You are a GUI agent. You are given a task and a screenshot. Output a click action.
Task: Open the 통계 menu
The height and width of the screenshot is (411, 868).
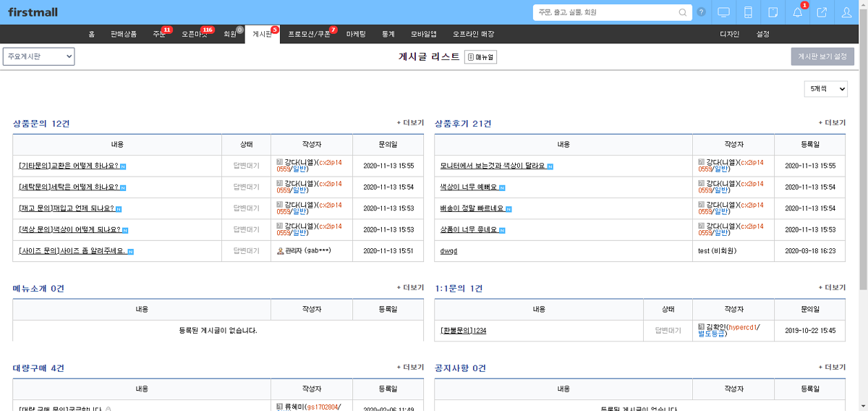pos(388,34)
